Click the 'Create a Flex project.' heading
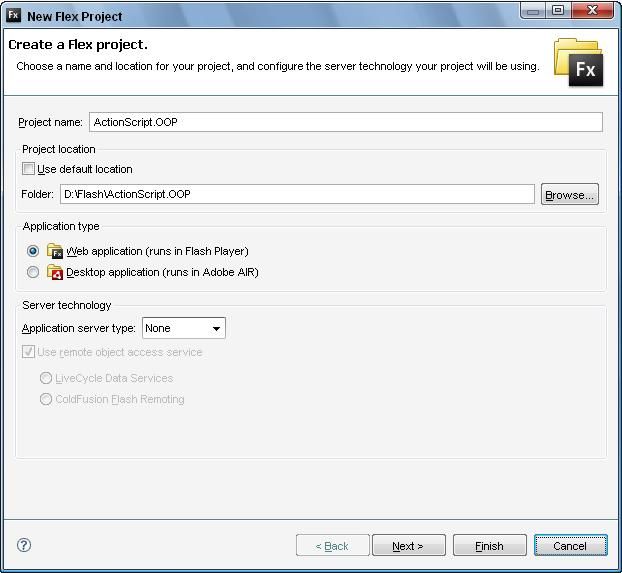The width and height of the screenshot is (622, 573). [78, 44]
